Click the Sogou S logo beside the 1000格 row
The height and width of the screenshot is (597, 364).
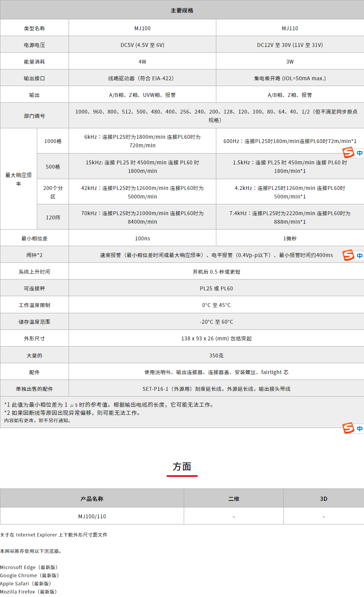tap(348, 152)
